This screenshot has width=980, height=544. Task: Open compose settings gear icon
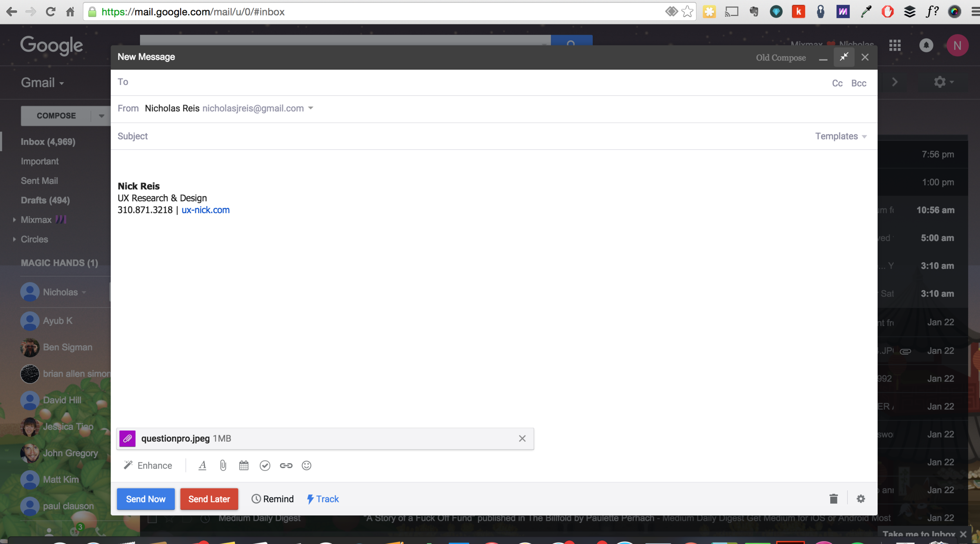pyautogui.click(x=860, y=499)
